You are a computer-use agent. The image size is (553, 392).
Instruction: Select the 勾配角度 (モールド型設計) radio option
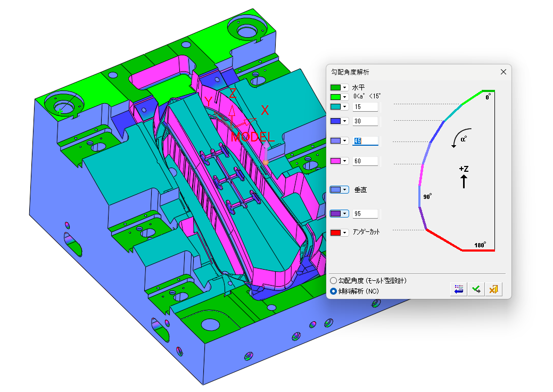tap(333, 281)
